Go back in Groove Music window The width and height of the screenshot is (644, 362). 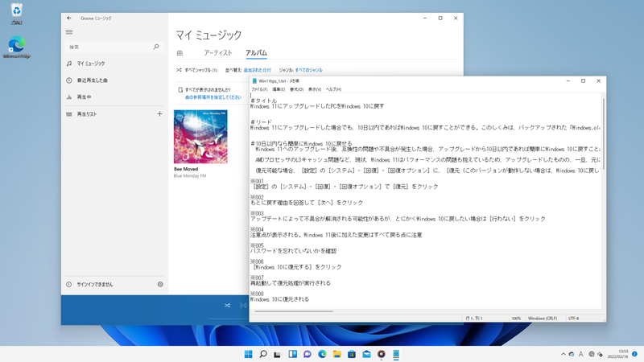(x=69, y=18)
